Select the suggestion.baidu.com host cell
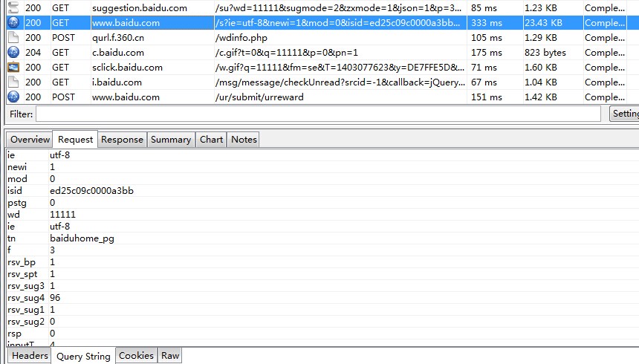The width and height of the screenshot is (639, 364). tap(152, 7)
